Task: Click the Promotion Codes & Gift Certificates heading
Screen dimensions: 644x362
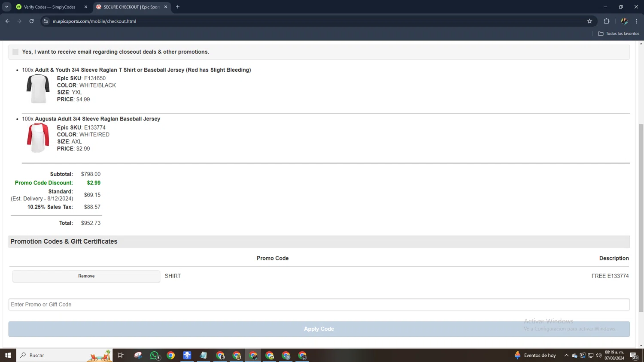Action: (x=64, y=241)
